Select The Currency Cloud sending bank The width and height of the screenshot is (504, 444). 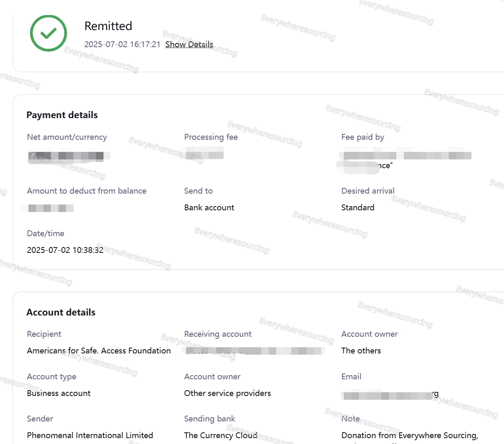pos(221,436)
